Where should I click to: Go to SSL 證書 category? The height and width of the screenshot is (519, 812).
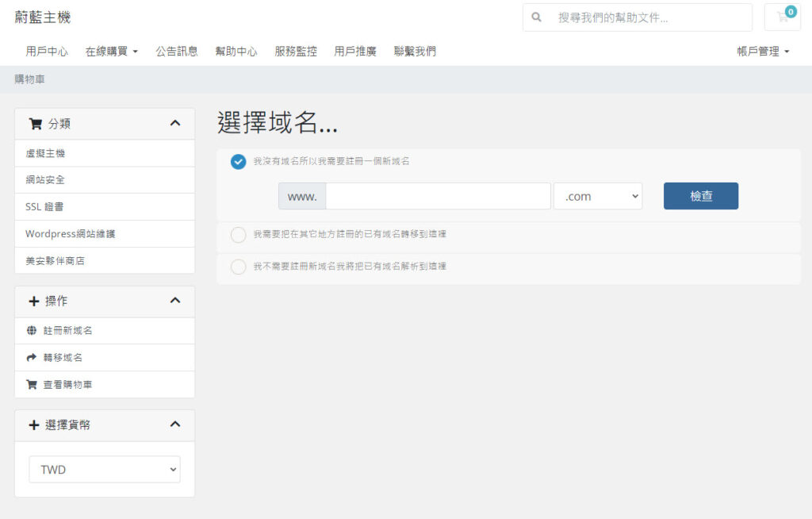pyautogui.click(x=44, y=207)
